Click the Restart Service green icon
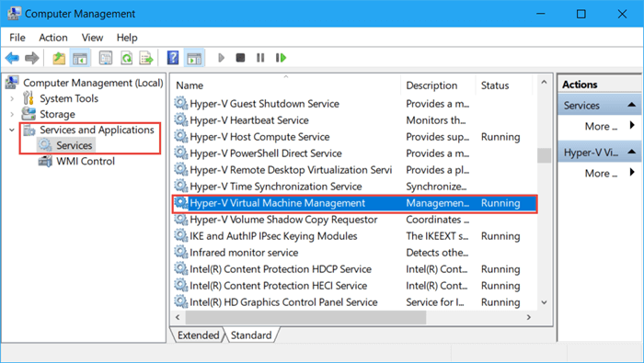This screenshot has height=363, width=644. 281,58
